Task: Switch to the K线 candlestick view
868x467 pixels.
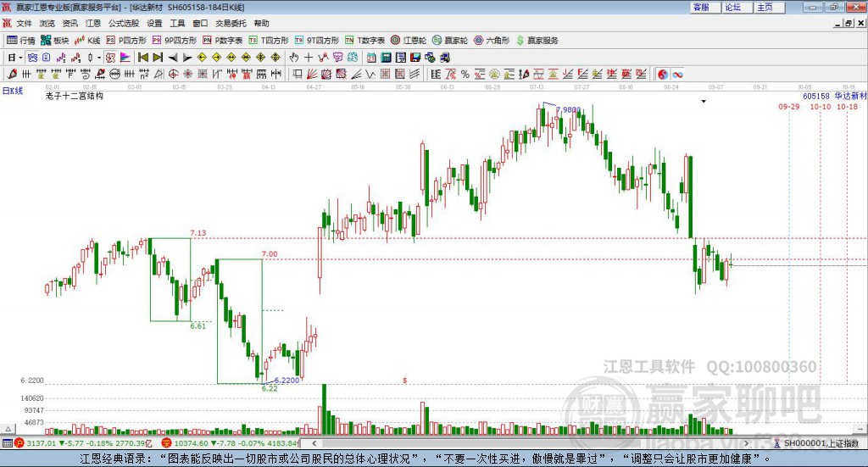Action: (x=87, y=41)
